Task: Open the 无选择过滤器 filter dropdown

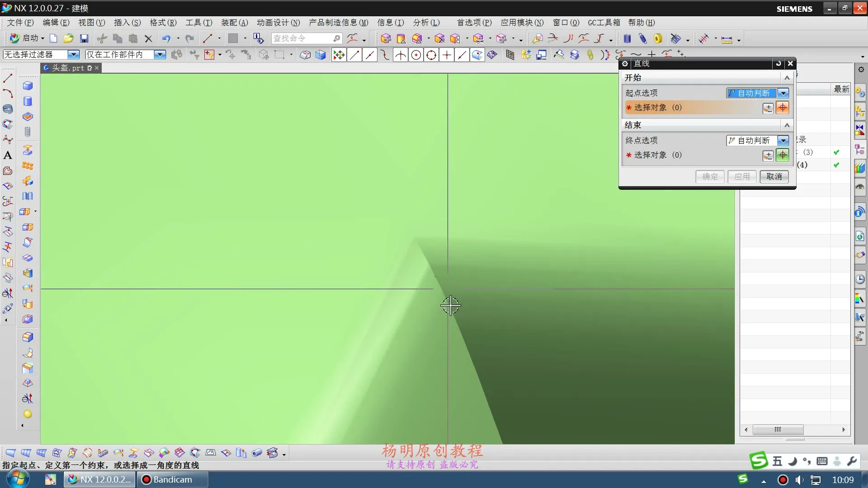Action: point(73,55)
